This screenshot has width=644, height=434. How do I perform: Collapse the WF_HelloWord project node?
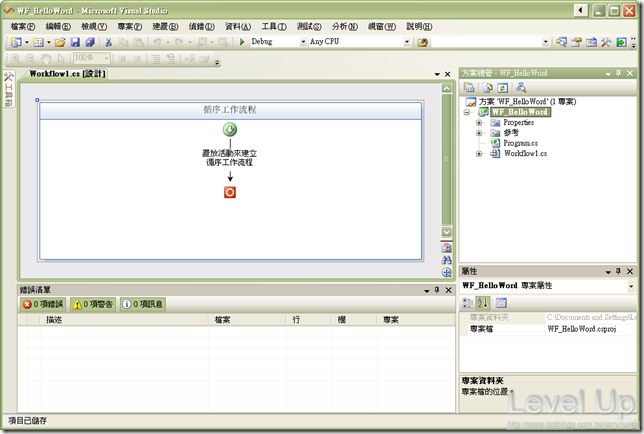467,112
